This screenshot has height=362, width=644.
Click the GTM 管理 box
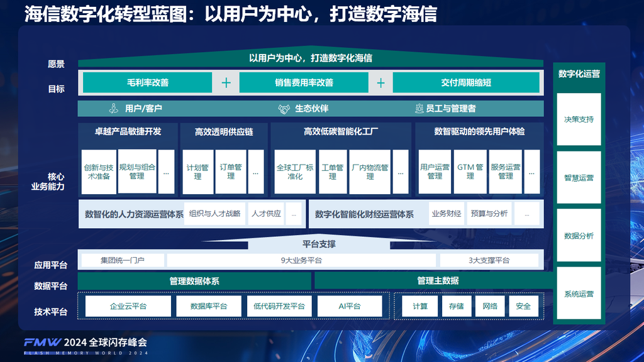pyautogui.click(x=470, y=172)
